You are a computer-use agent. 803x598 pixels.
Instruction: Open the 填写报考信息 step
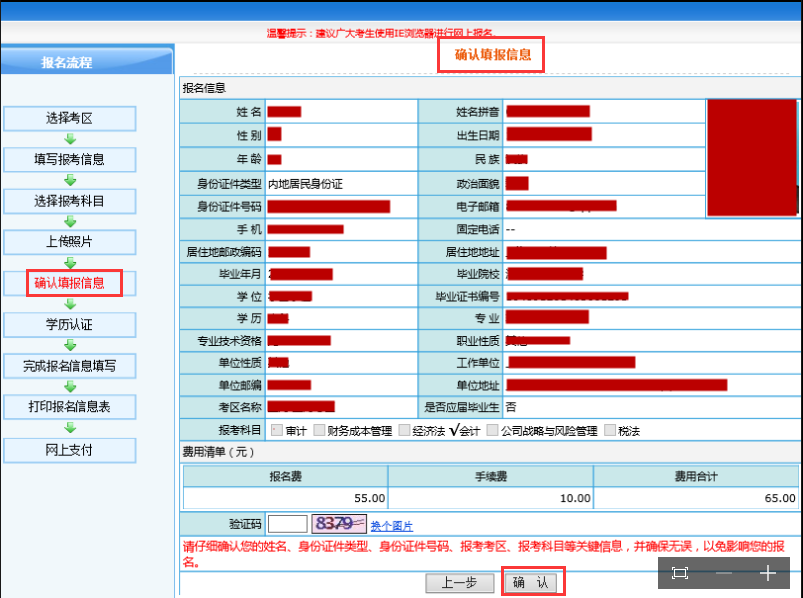[69, 159]
